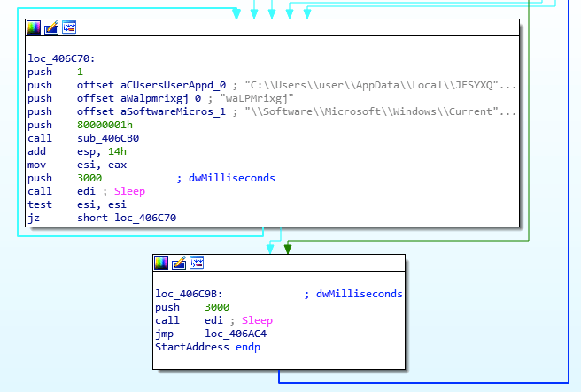581x392 pixels.
Task: Click the 'short loc_406C70' jump target
Action: pos(127,218)
